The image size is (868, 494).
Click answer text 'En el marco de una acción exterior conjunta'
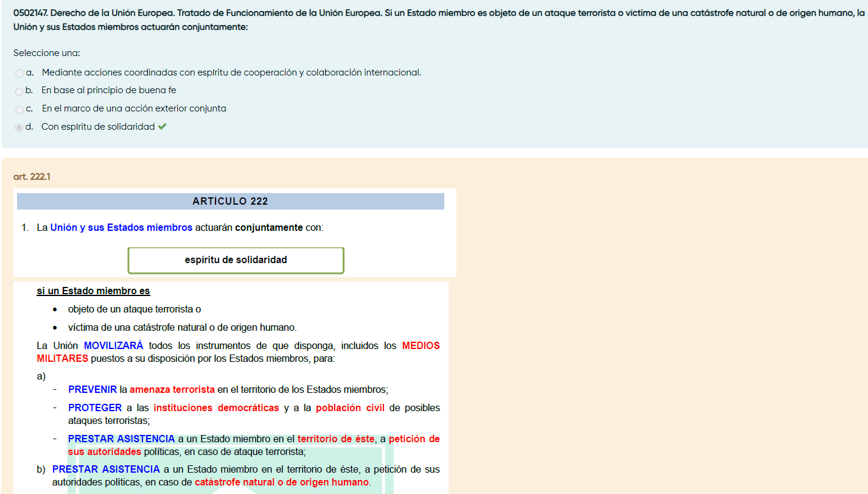pyautogui.click(x=134, y=108)
